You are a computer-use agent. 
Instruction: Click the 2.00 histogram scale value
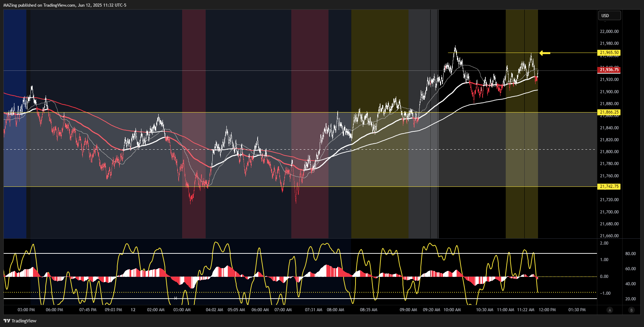(604, 243)
